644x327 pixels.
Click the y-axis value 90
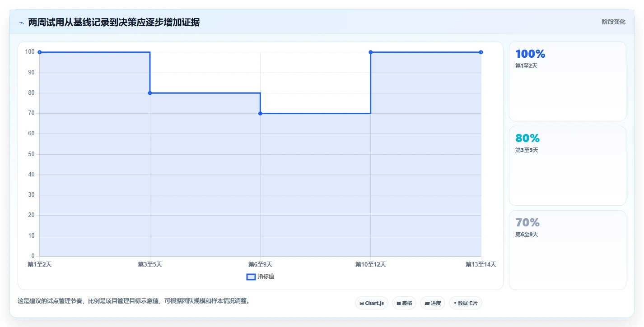coord(32,73)
